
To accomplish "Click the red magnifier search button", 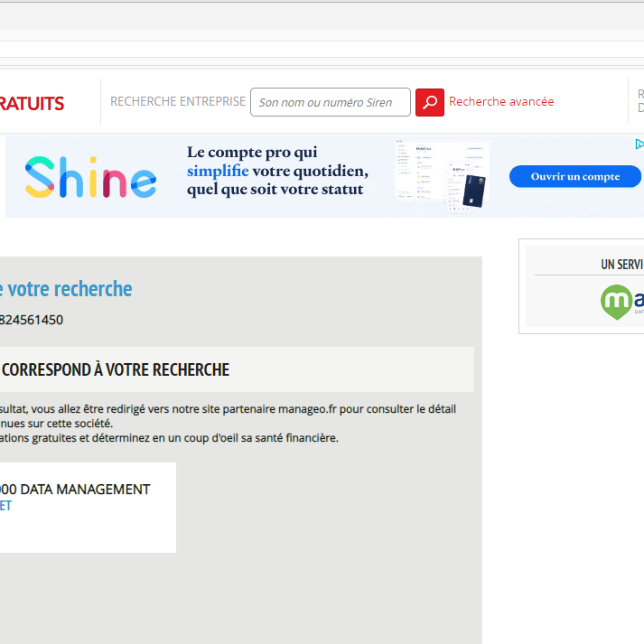I will (429, 102).
